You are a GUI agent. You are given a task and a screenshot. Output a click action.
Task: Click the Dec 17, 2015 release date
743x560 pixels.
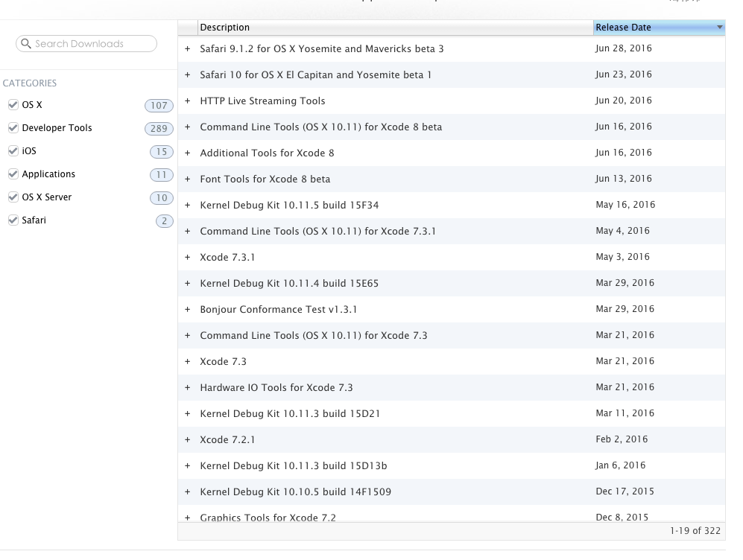tap(625, 491)
